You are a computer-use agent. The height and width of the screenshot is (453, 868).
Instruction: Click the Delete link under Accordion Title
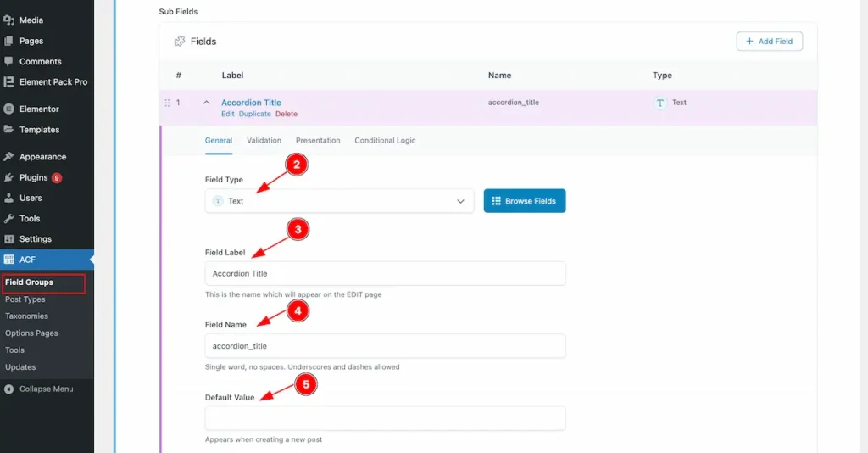coord(287,114)
